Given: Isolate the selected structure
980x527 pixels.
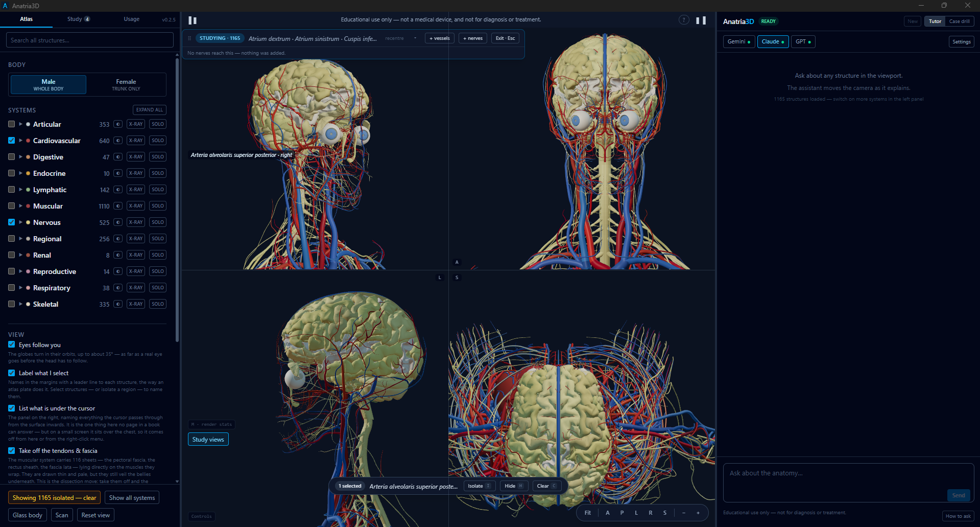Looking at the screenshot, I should [x=480, y=486].
